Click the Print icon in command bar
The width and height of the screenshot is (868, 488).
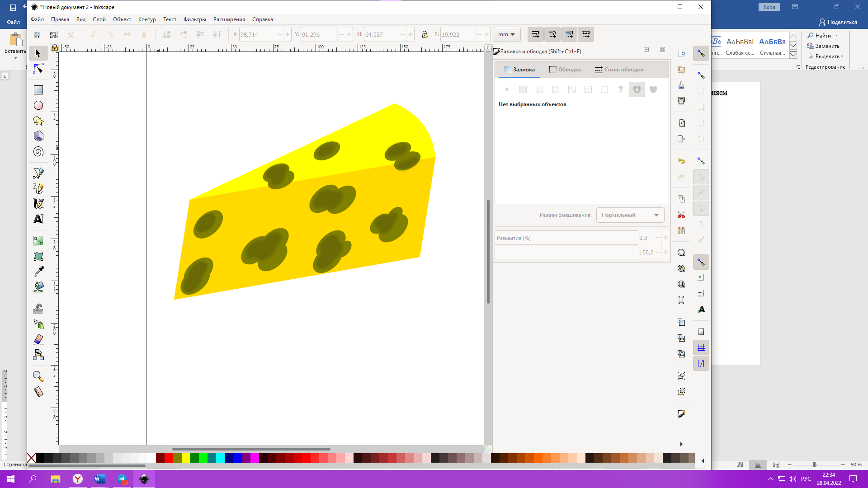tap(681, 101)
